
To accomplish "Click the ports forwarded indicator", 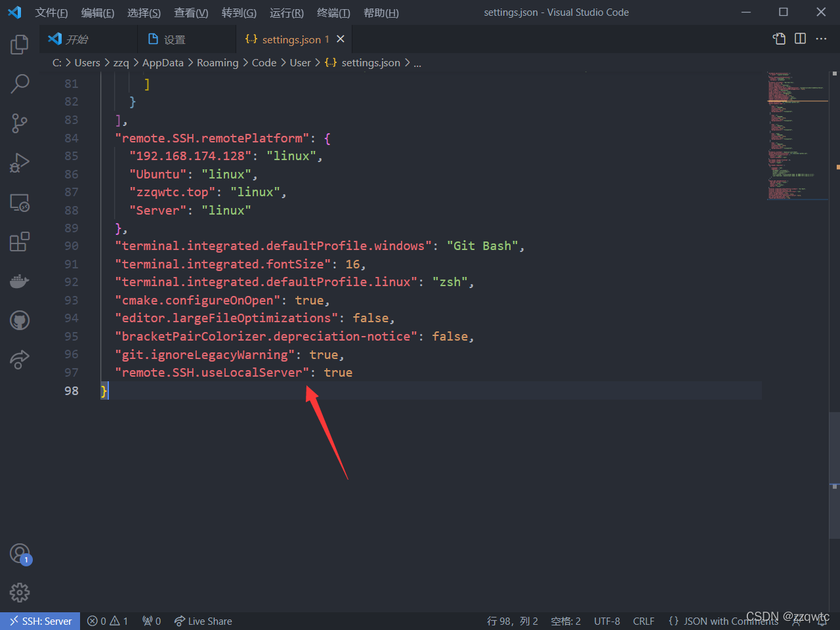I will click(152, 621).
